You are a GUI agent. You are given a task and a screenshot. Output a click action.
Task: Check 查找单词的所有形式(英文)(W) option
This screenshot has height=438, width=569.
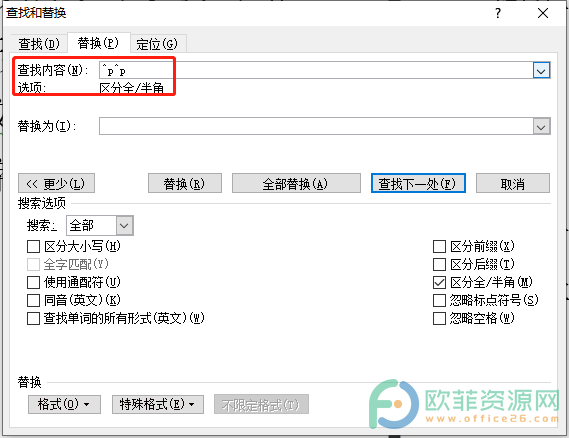(x=33, y=319)
